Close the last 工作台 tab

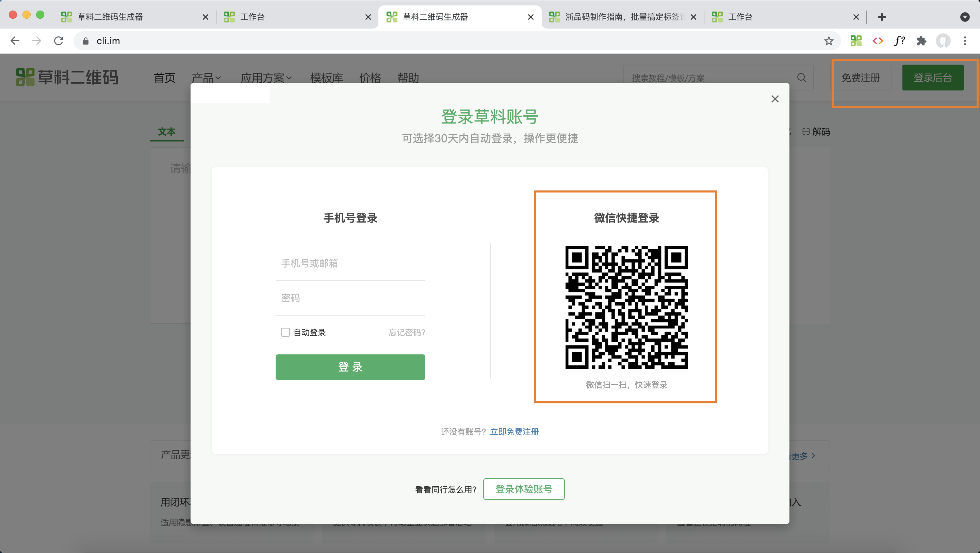tap(856, 17)
